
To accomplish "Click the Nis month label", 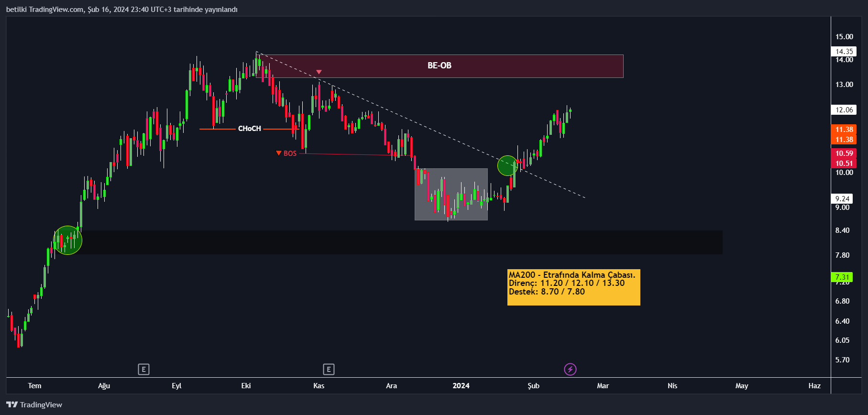I will click(672, 385).
